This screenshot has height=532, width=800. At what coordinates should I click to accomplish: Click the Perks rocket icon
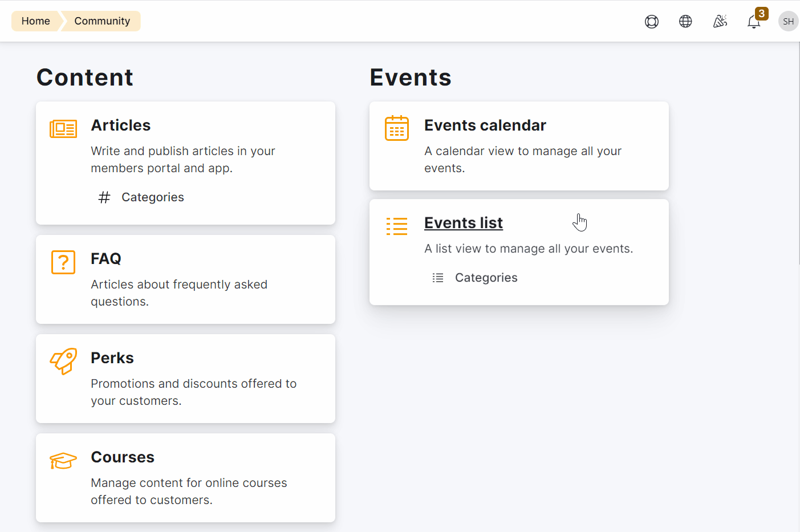63,361
